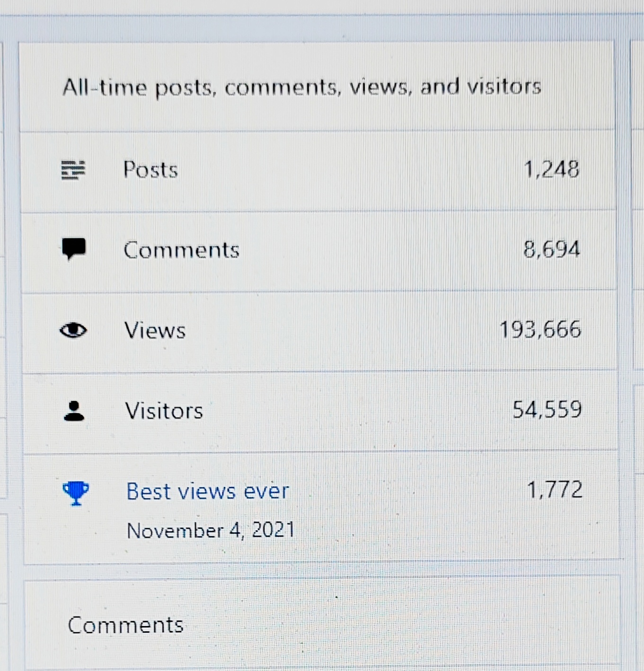This screenshot has height=671, width=644.
Task: Click the visitors total 54,559
Action: (547, 409)
